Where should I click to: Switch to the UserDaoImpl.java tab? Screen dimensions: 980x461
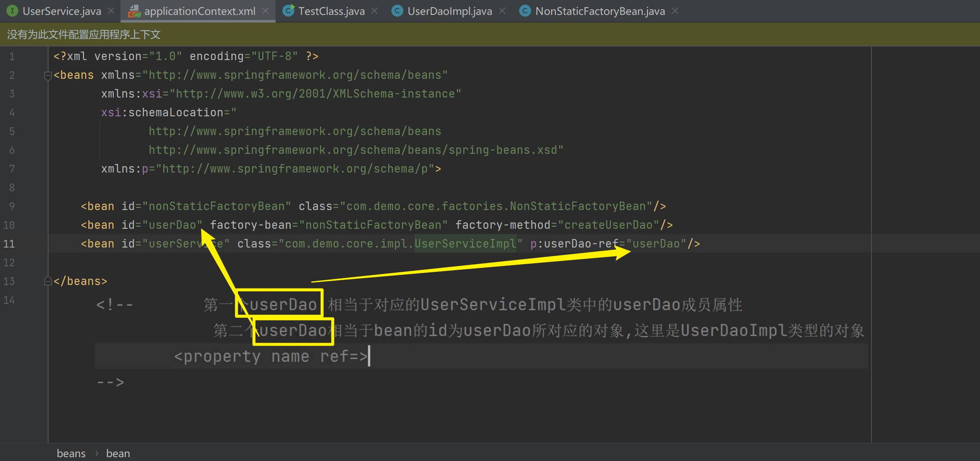pyautogui.click(x=449, y=11)
